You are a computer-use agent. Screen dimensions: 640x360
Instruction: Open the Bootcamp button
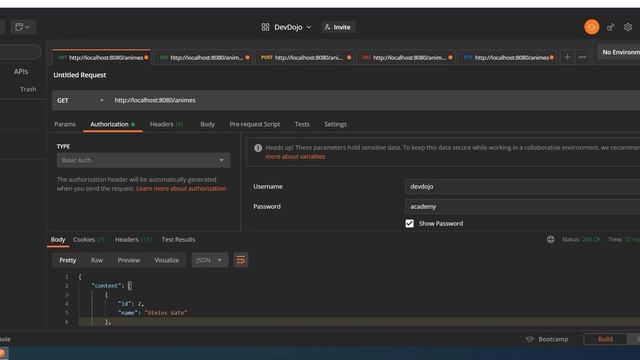click(x=548, y=339)
